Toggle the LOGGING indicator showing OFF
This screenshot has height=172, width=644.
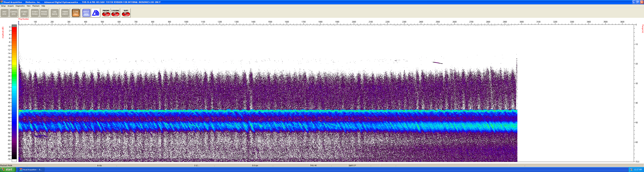[115, 13]
